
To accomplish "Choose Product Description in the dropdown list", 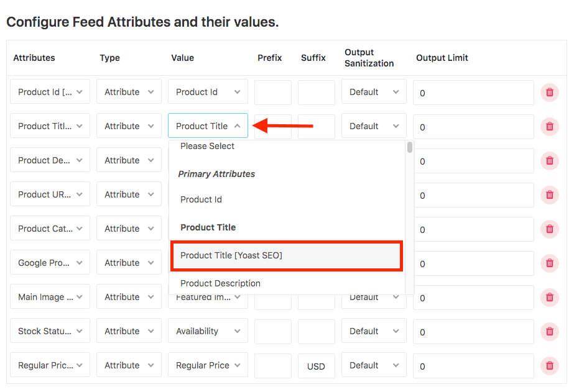I will tap(287, 283).
